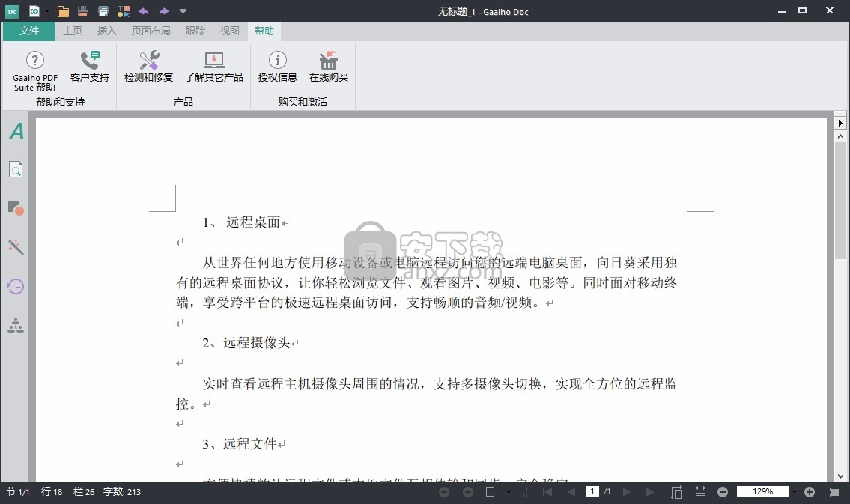
Task: Open the page layout dropdown arrow
Action: tap(508, 492)
